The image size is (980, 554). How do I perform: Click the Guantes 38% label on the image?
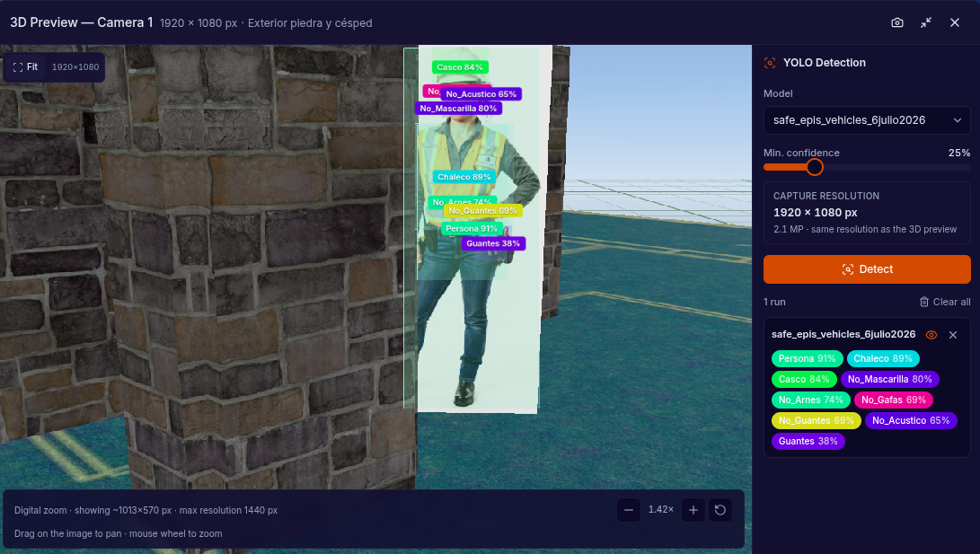tap(493, 243)
